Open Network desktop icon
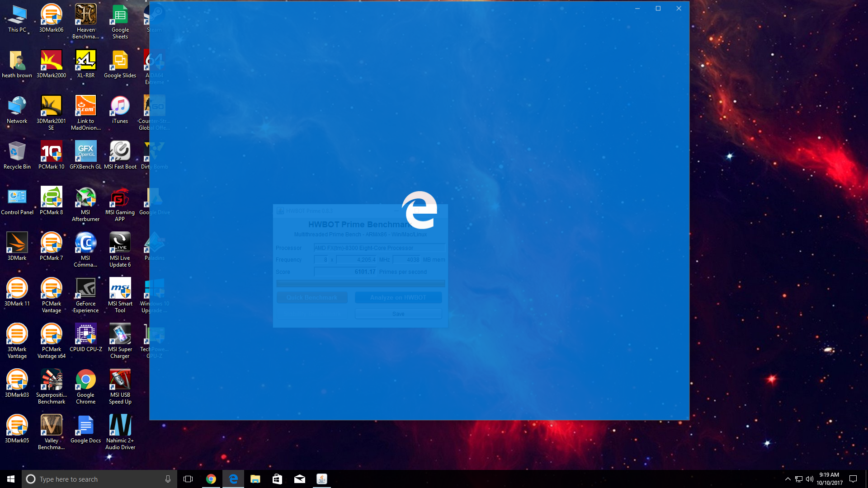The width and height of the screenshot is (868, 488). tap(17, 110)
